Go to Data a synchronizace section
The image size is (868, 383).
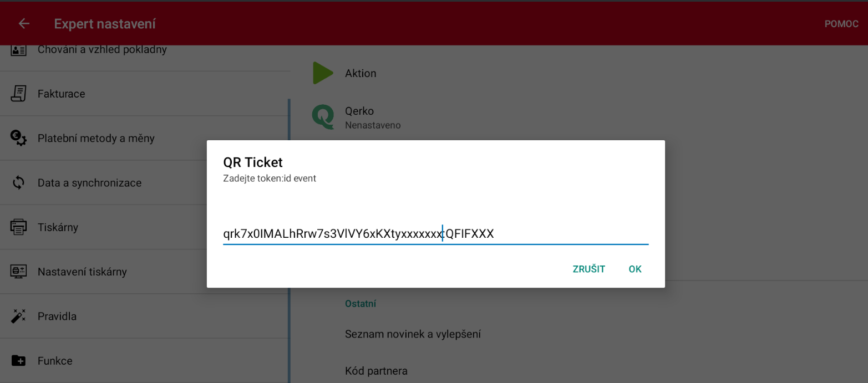pyautogui.click(x=89, y=183)
